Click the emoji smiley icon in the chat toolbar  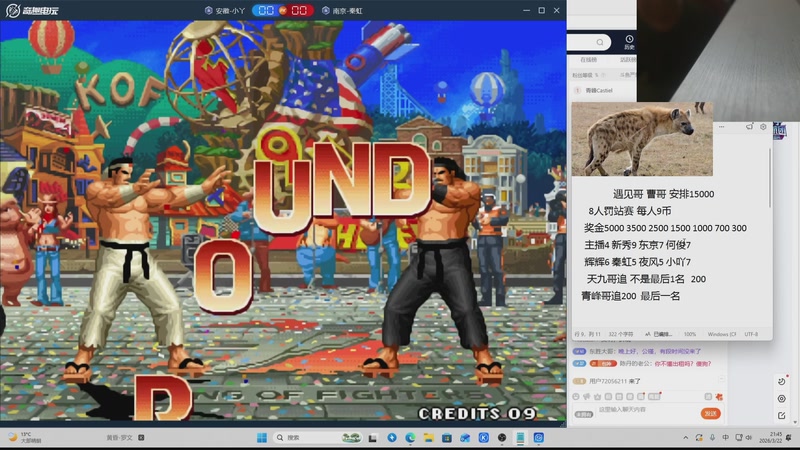[x=576, y=396]
